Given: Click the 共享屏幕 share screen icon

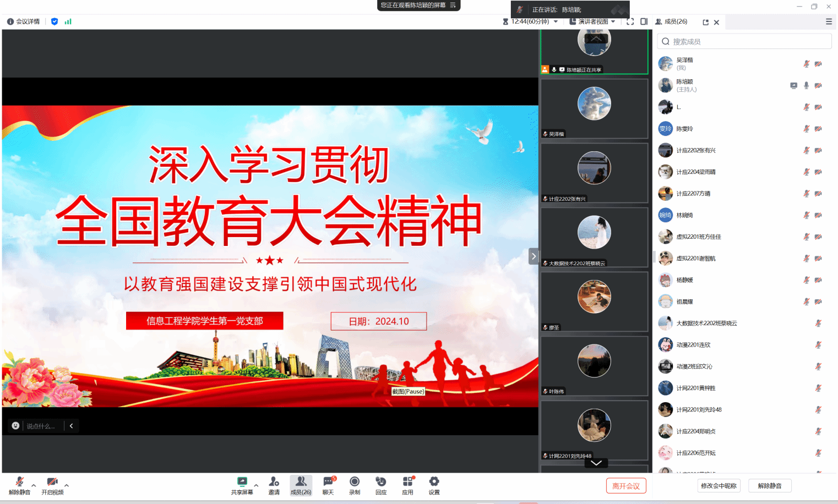Looking at the screenshot, I should (x=242, y=483).
